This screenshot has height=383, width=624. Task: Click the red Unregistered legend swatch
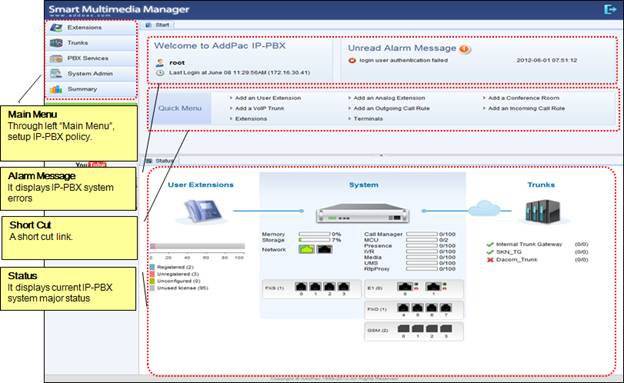pos(152,274)
